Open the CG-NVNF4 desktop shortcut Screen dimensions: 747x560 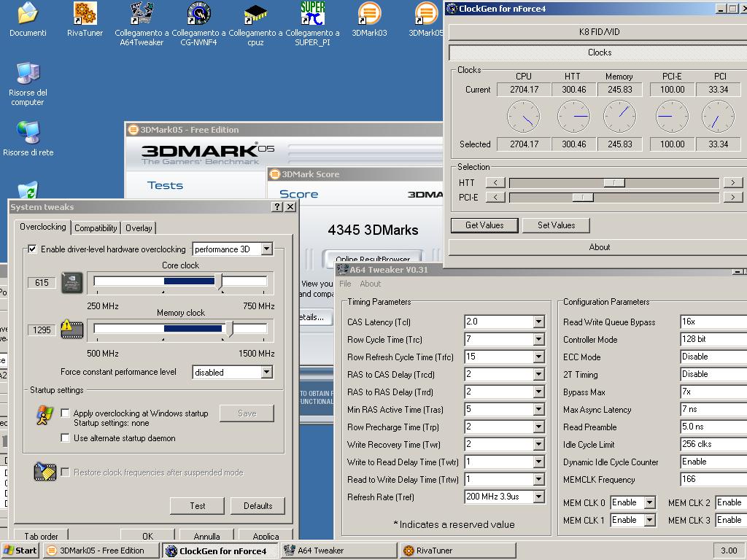[x=198, y=13]
